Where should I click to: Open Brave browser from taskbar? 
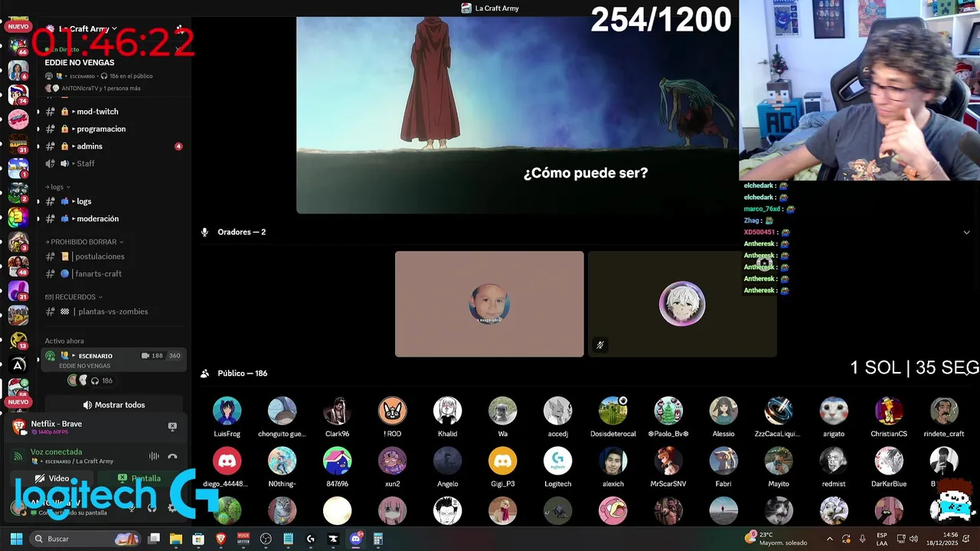220,539
